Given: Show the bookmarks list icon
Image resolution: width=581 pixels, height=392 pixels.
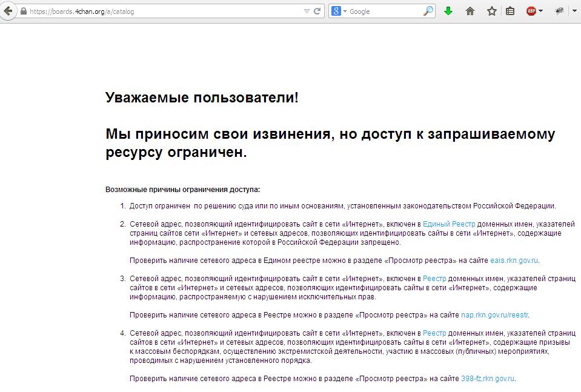Looking at the screenshot, I should [x=510, y=11].
